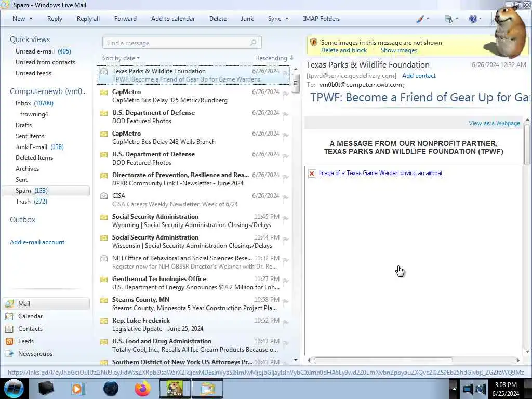Toggle flag on CapMetro Bus Delay 243 Wells Branch
This screenshot has height=399, width=532.
285,135
